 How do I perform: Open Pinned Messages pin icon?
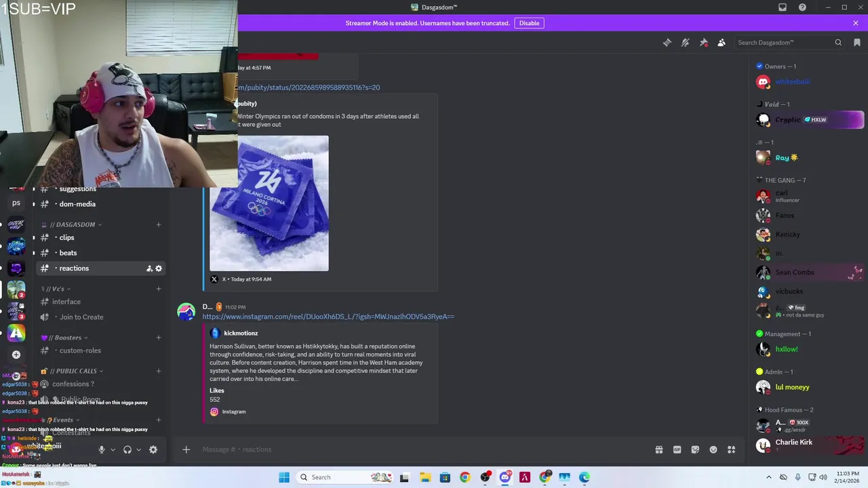(x=704, y=43)
